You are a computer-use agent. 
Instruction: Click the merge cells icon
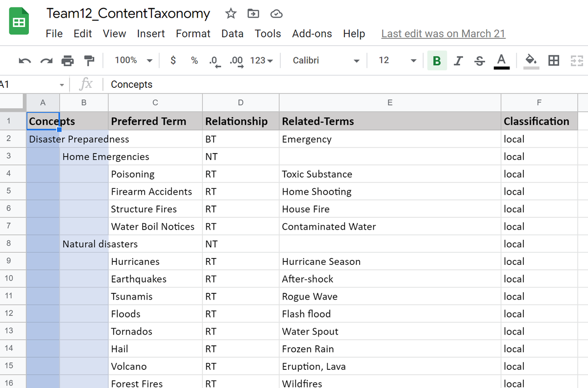[x=576, y=60]
